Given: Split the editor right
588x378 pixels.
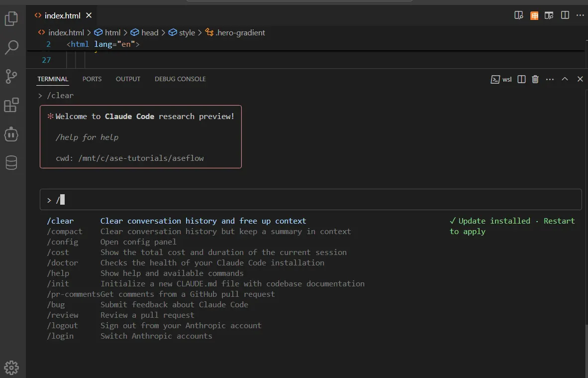Looking at the screenshot, I should (565, 15).
